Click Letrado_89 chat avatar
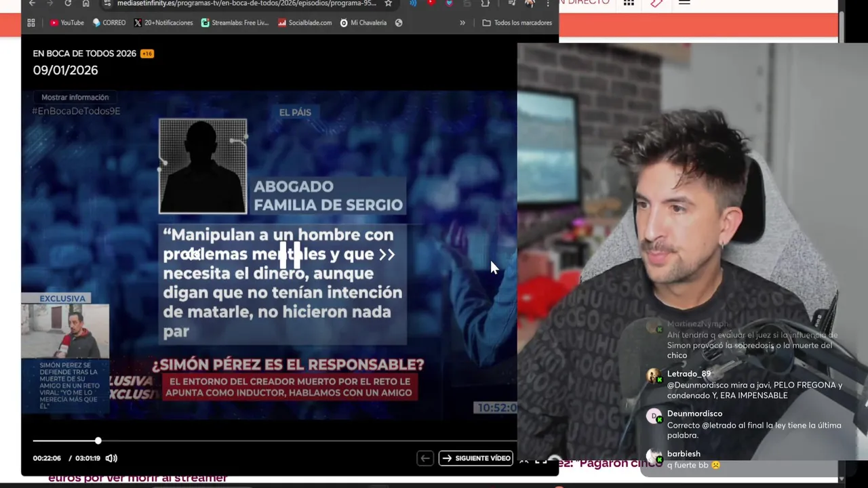This screenshot has width=868, height=488. tap(654, 376)
